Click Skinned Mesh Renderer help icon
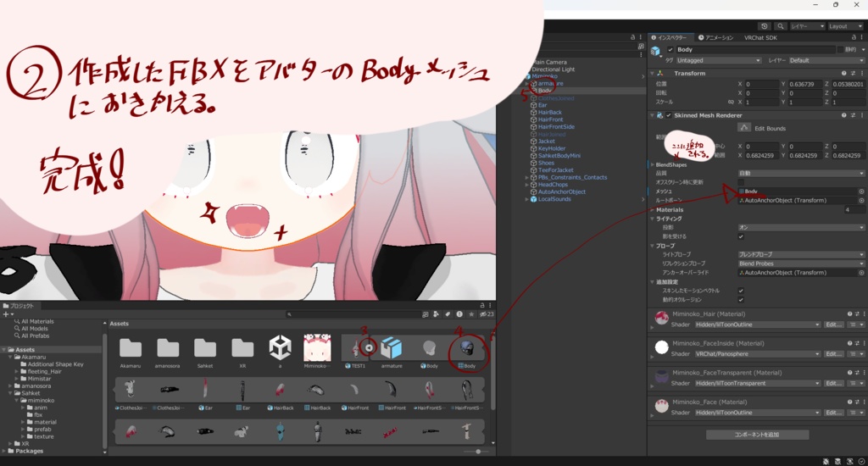The image size is (868, 466). click(843, 115)
